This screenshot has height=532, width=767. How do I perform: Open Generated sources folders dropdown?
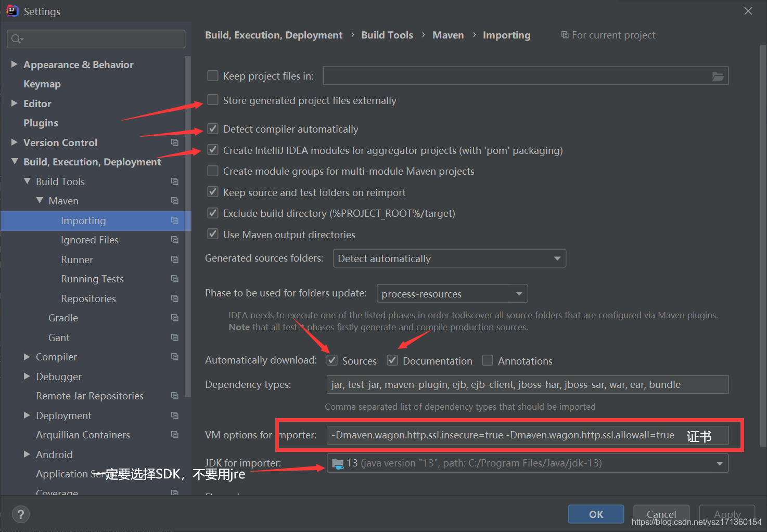tap(450, 258)
